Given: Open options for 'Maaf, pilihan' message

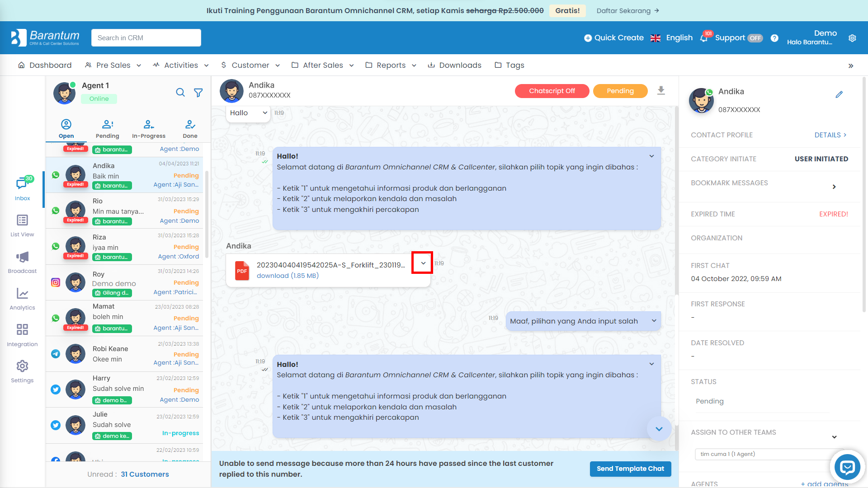Looking at the screenshot, I should [x=654, y=321].
